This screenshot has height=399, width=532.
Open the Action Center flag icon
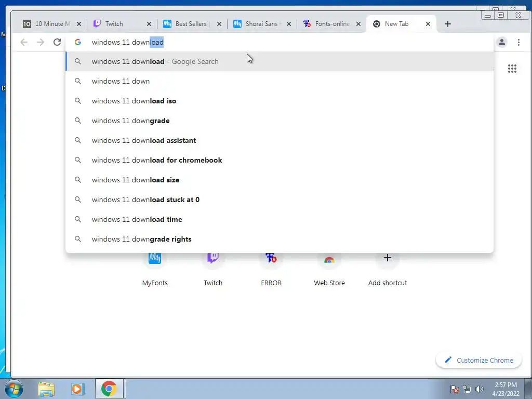point(455,389)
